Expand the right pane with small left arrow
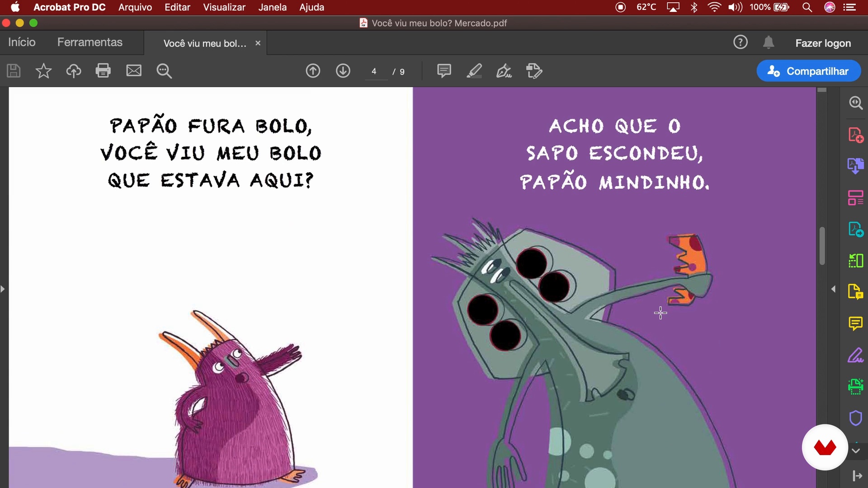868x488 pixels. [x=833, y=289]
